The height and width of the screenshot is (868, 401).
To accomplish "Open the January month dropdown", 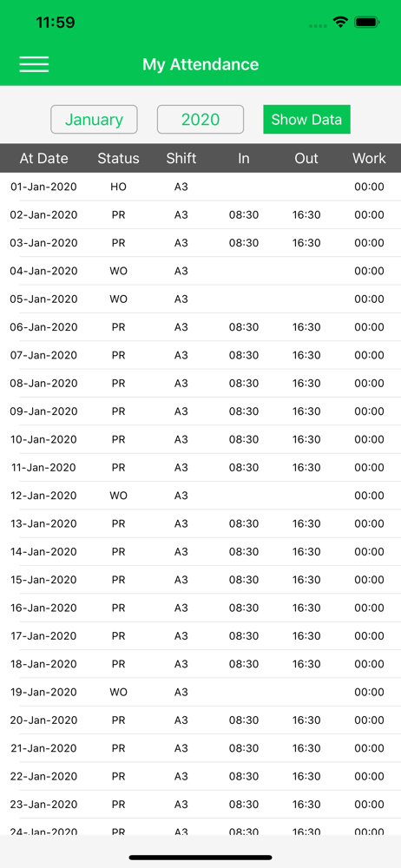I will pyautogui.click(x=94, y=120).
